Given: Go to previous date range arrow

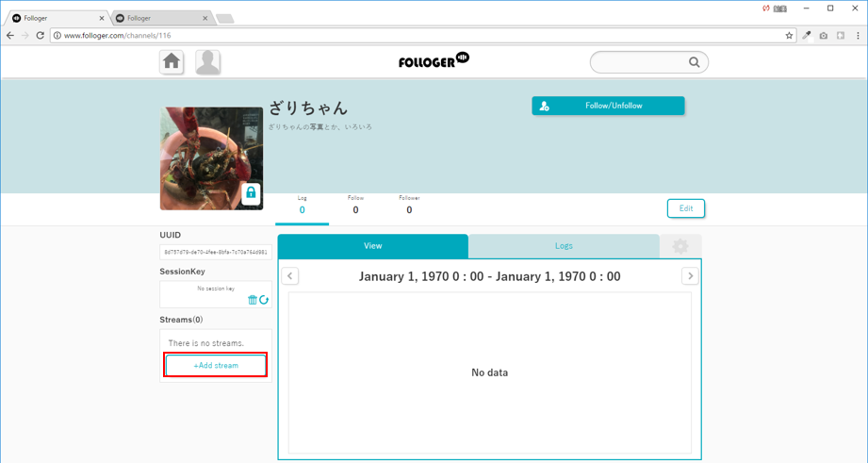Looking at the screenshot, I should click(290, 275).
